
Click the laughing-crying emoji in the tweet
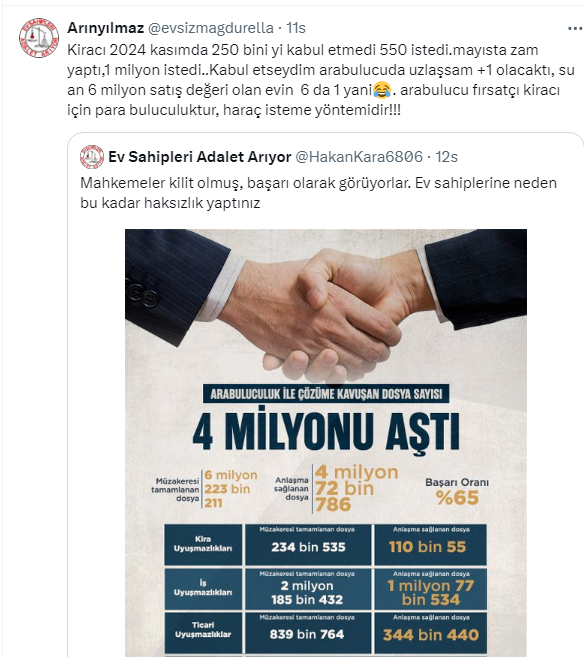(x=382, y=90)
